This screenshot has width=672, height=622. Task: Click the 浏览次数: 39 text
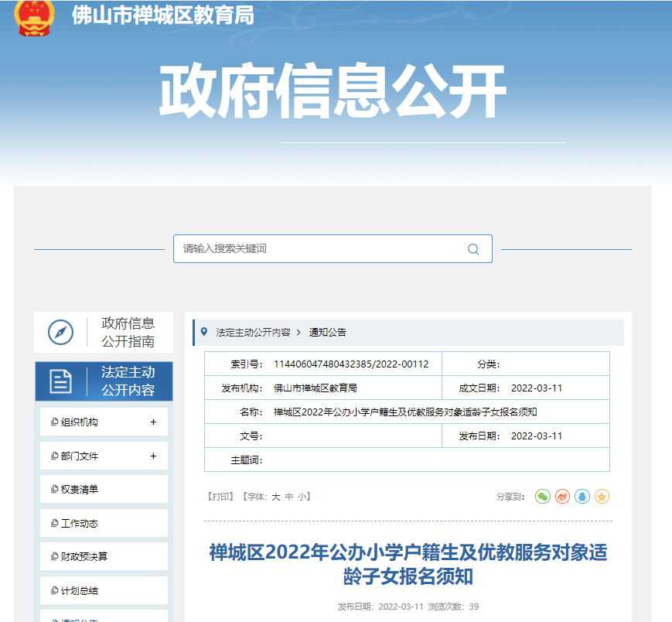453,607
